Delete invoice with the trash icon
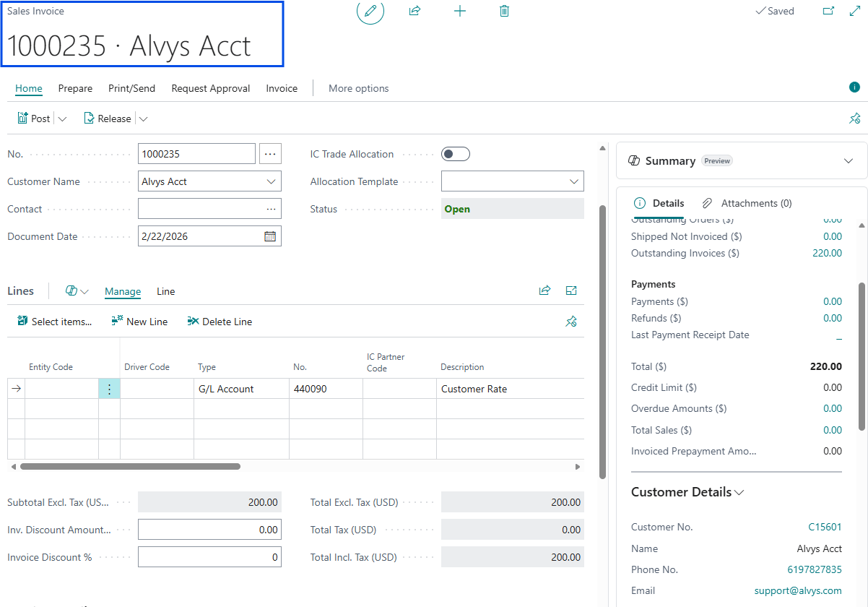868x607 pixels. tap(504, 11)
